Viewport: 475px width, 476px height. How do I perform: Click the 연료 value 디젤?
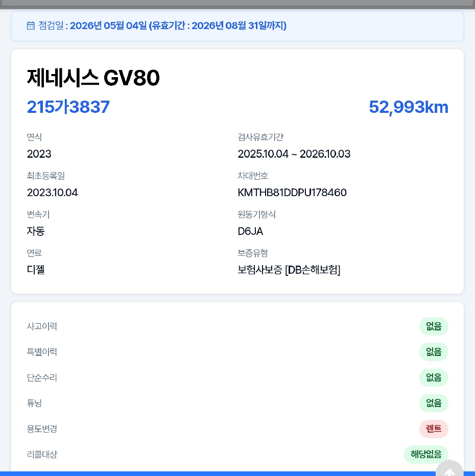click(36, 270)
